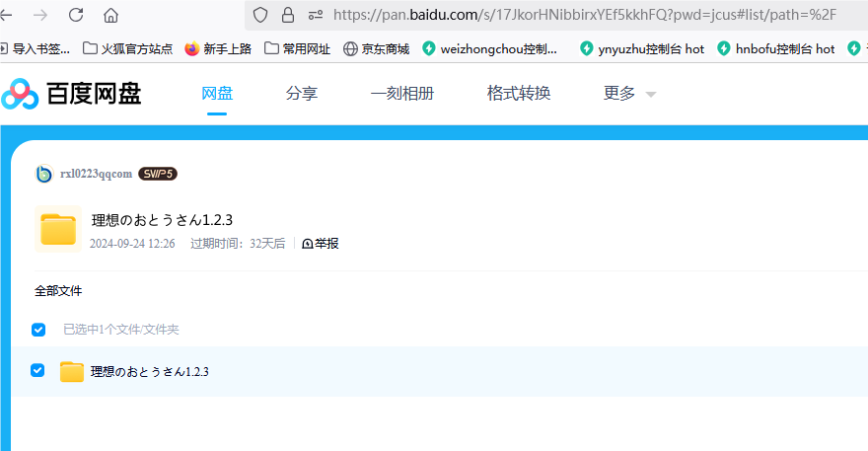Click the large yellow folder icon
This screenshot has width=868, height=451.
point(58,229)
